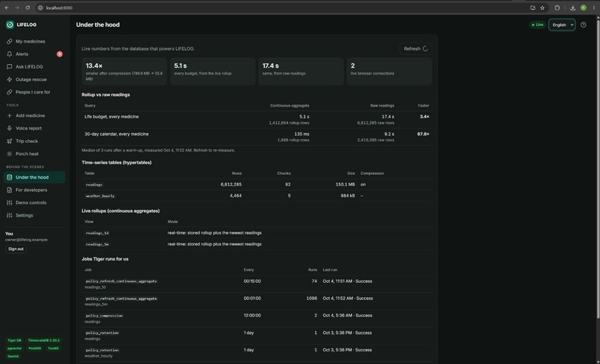Click the LIFELOG logo icon
Viewport: 600px width, 364px height.
[x=10, y=25]
